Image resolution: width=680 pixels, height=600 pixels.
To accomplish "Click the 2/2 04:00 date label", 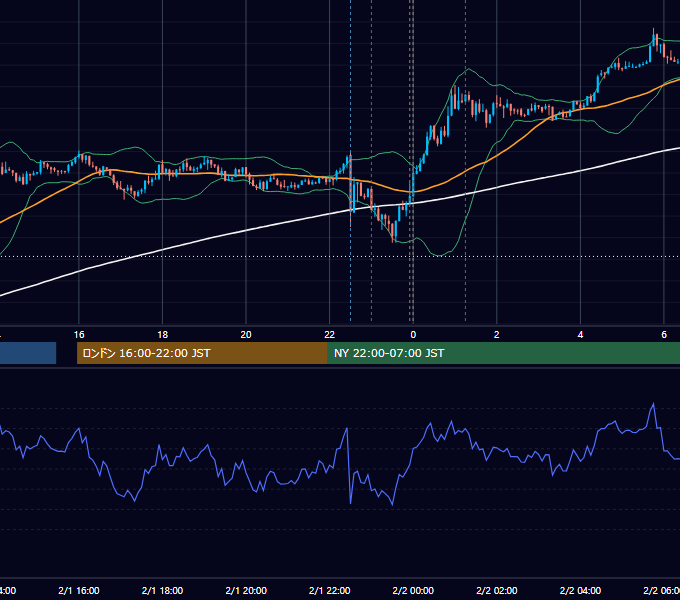I will coord(580,590).
